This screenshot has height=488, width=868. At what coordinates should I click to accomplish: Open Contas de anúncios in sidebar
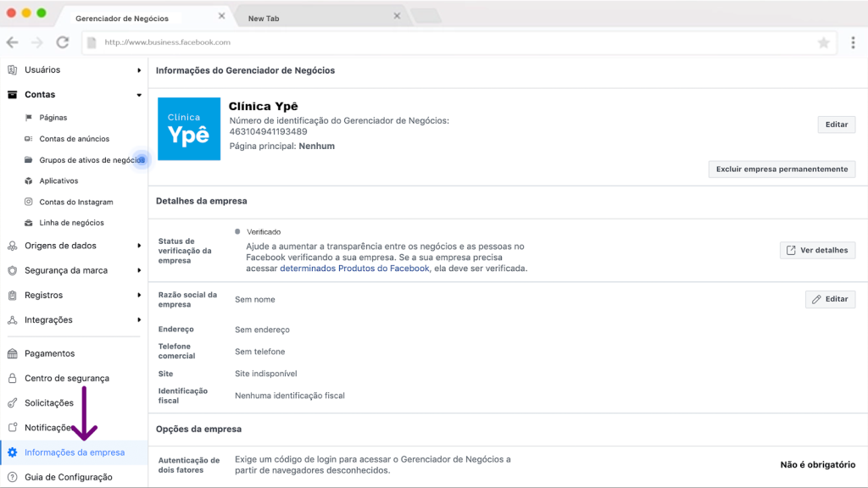tap(74, 139)
